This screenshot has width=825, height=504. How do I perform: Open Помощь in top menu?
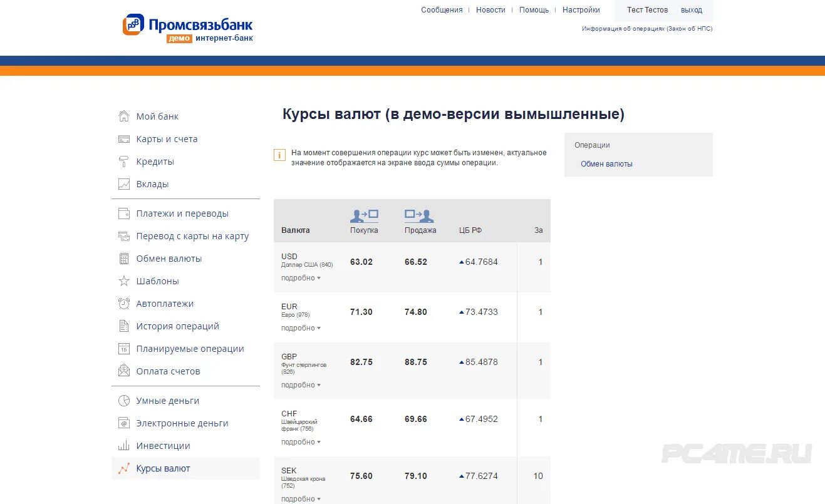(534, 10)
